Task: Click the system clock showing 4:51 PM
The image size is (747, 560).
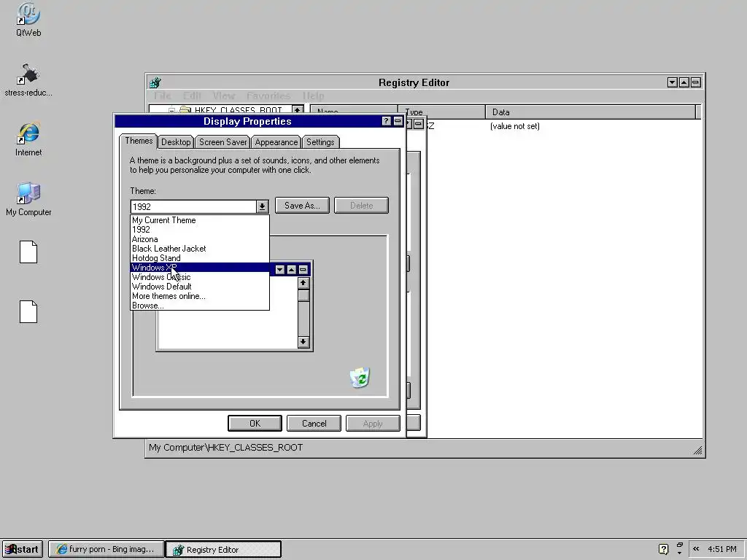Action: click(722, 549)
